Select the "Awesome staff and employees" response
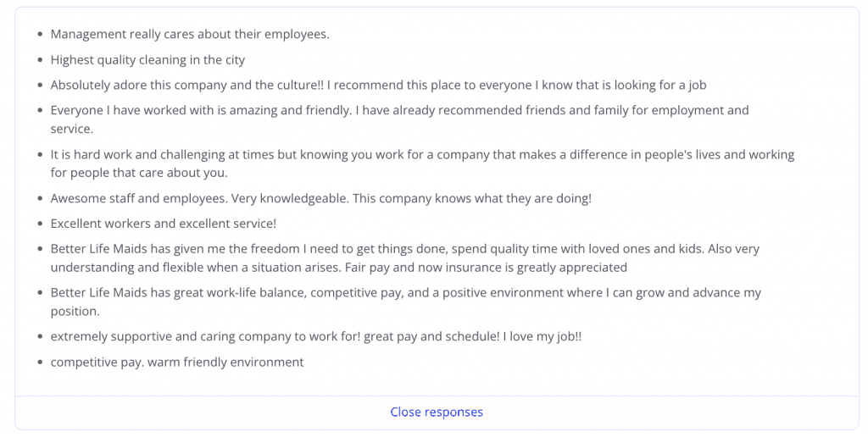This screenshot has width=868, height=437. click(320, 198)
